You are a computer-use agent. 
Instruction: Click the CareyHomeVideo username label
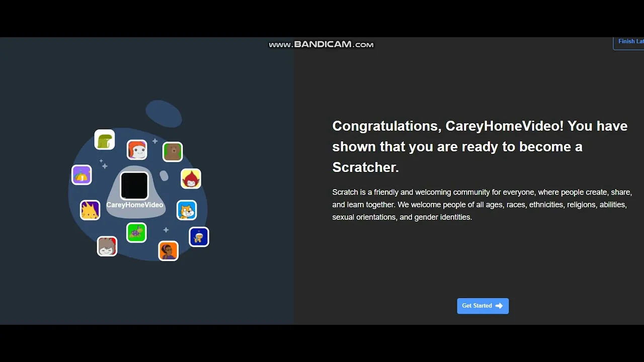[135, 205]
